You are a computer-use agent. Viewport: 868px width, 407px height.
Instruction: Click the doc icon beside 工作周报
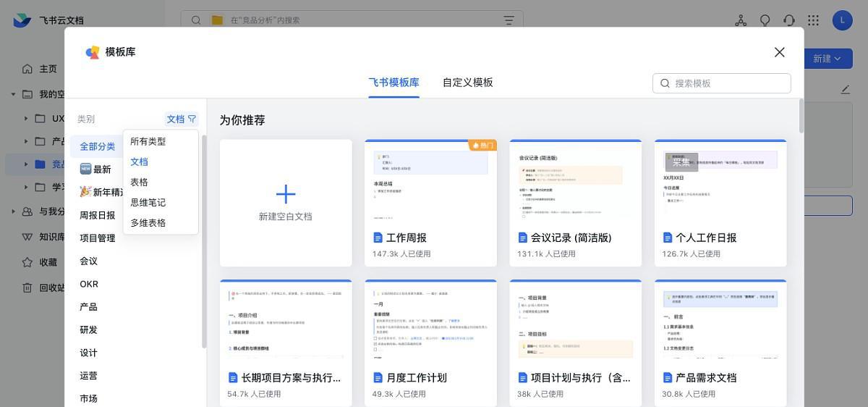(x=377, y=238)
